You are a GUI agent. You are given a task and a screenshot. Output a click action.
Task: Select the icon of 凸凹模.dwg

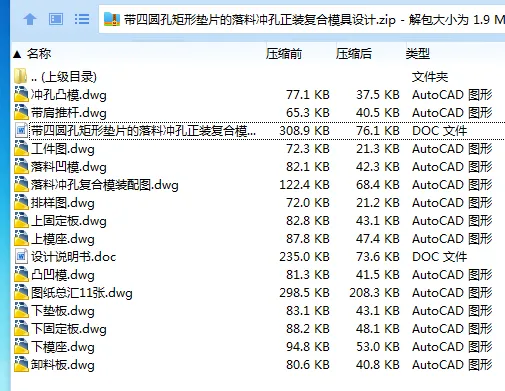(x=21, y=274)
